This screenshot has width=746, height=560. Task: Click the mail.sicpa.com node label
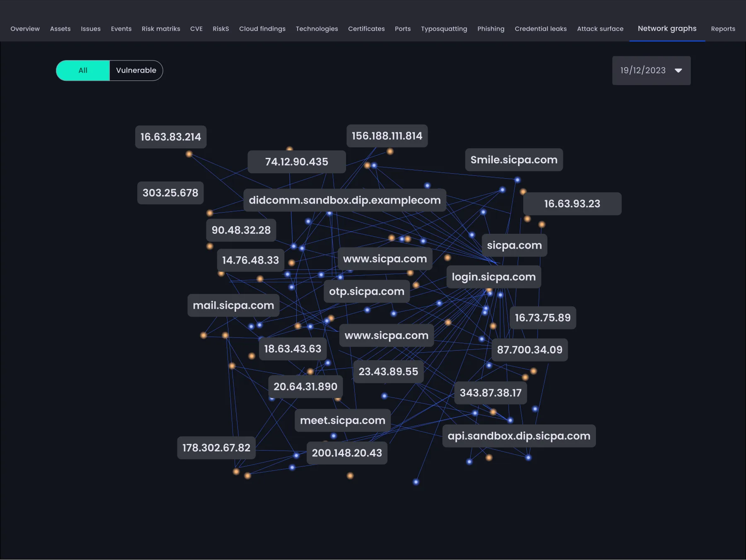(233, 305)
